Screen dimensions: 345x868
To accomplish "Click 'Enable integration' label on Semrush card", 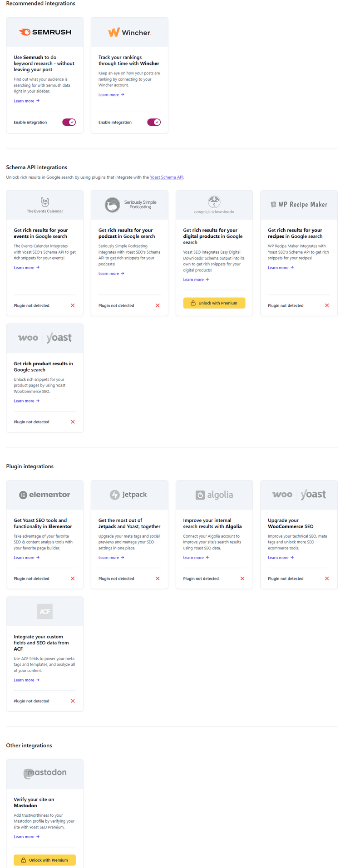I will point(30,123).
